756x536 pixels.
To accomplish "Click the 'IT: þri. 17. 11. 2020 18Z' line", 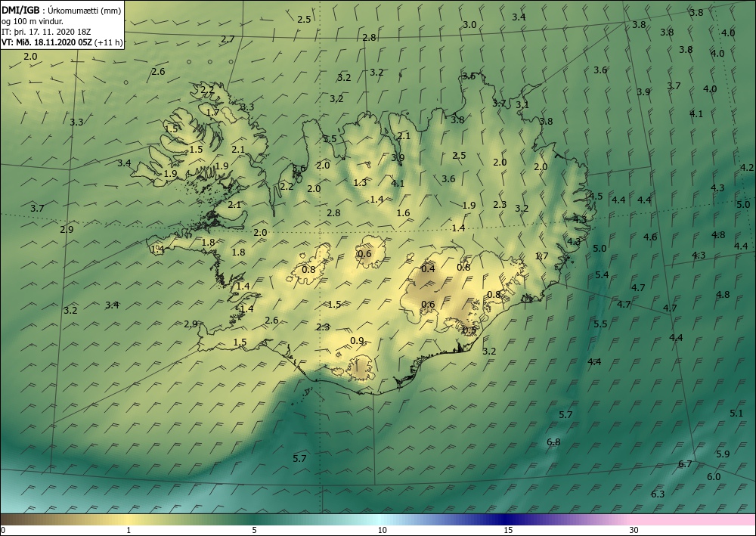I will click(46, 32).
